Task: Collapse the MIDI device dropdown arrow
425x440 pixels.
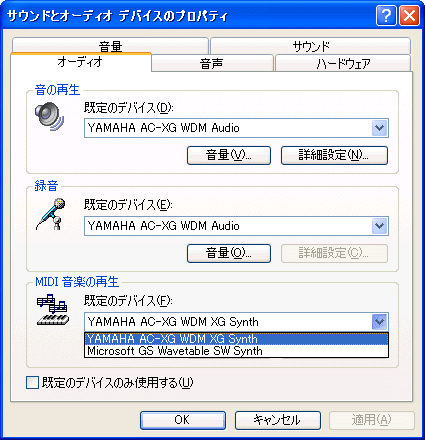Action: pyautogui.click(x=380, y=322)
